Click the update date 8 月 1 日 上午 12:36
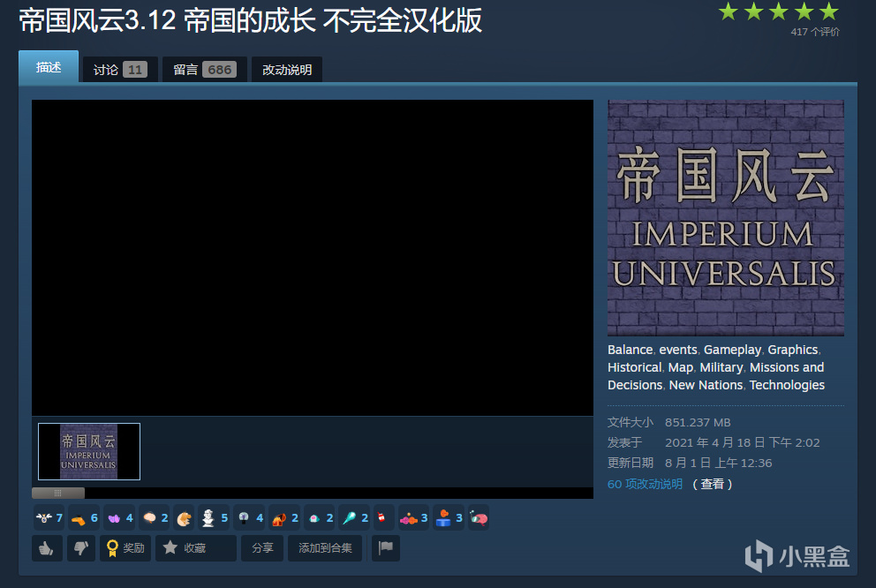The image size is (876, 588). click(x=719, y=463)
